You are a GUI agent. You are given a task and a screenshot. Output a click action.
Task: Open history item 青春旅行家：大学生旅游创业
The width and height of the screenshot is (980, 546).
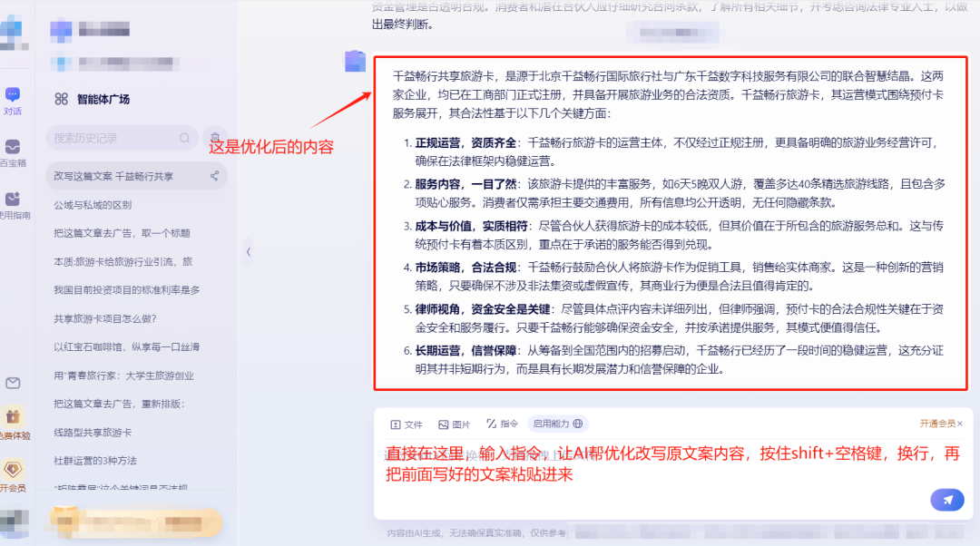point(123,375)
